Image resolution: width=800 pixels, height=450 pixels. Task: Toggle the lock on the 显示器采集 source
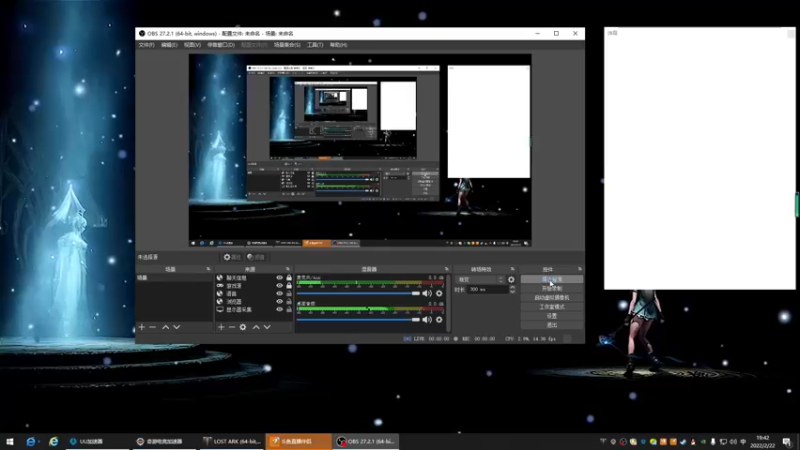pos(289,309)
